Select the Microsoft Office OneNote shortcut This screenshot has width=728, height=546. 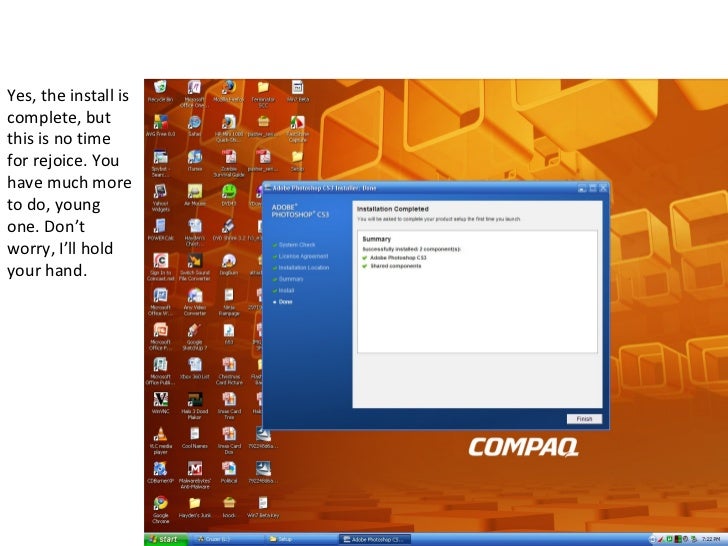195,94
